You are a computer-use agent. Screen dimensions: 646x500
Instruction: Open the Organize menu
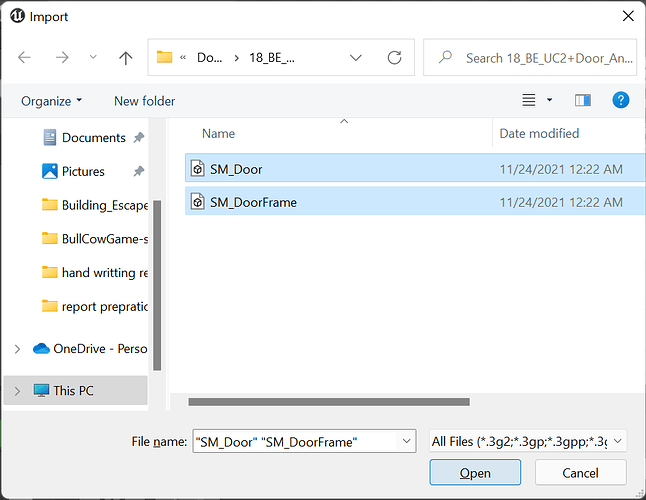pos(51,101)
